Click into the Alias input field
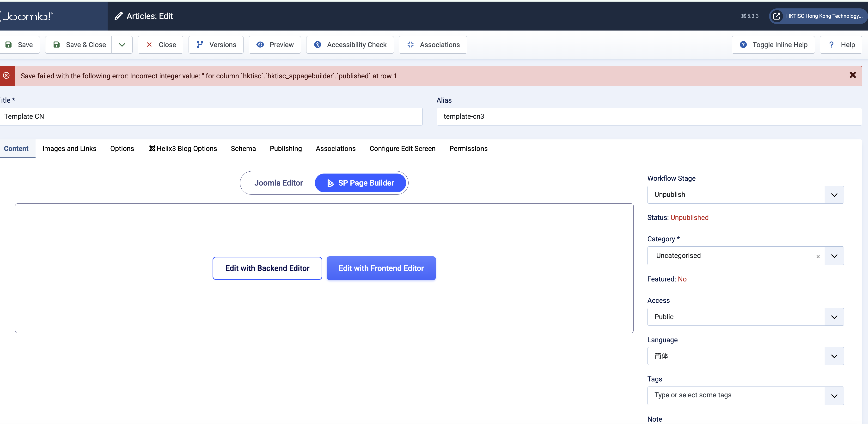The image size is (868, 424). [649, 116]
